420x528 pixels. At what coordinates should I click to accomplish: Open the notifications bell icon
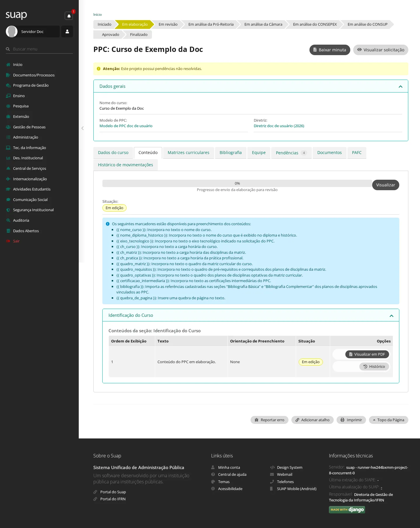pyautogui.click(x=69, y=16)
